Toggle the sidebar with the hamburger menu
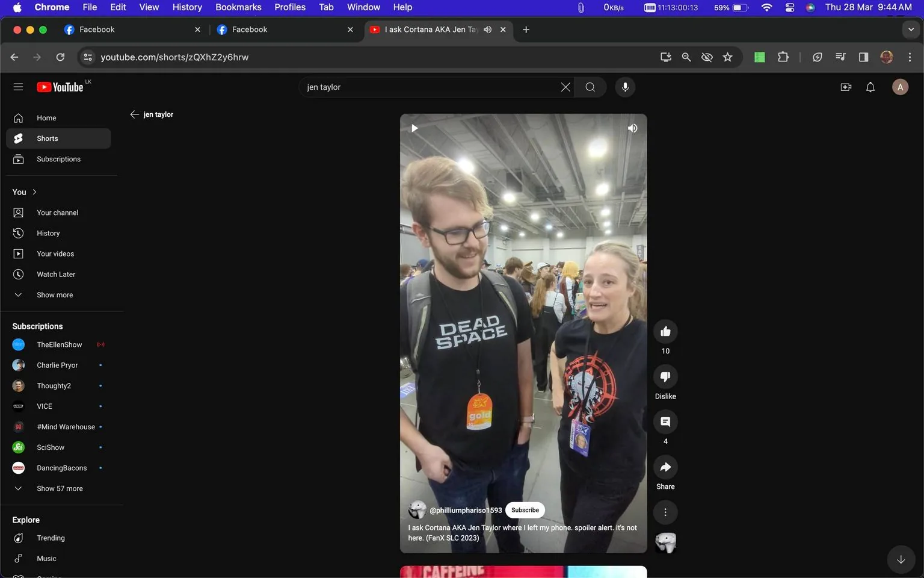Screen dimensions: 924x578 coord(18,86)
